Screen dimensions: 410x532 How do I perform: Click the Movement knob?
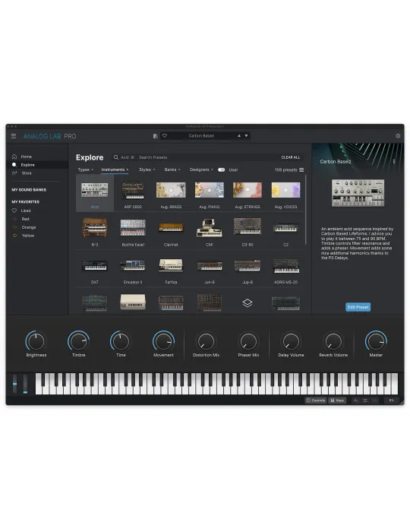163,341
